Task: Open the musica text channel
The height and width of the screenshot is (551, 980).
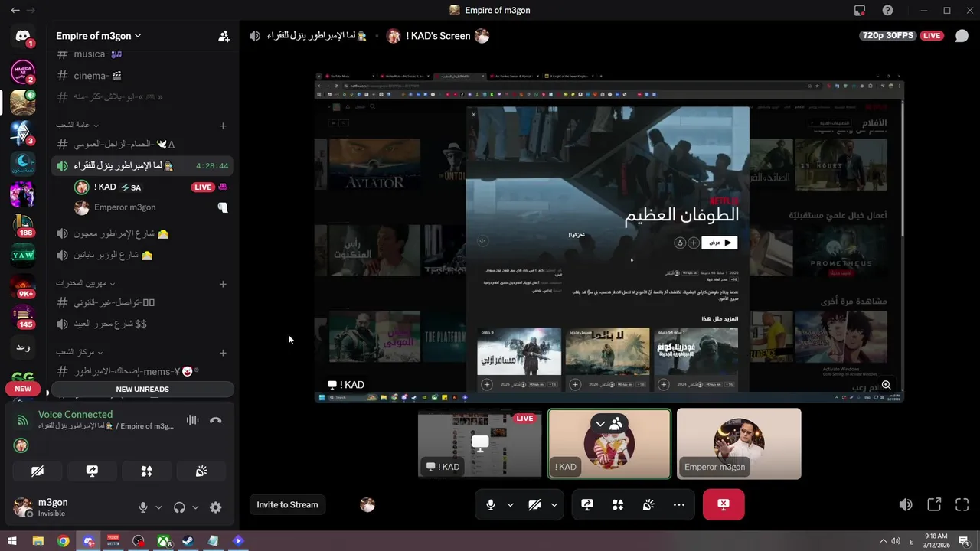Action: (x=142, y=54)
